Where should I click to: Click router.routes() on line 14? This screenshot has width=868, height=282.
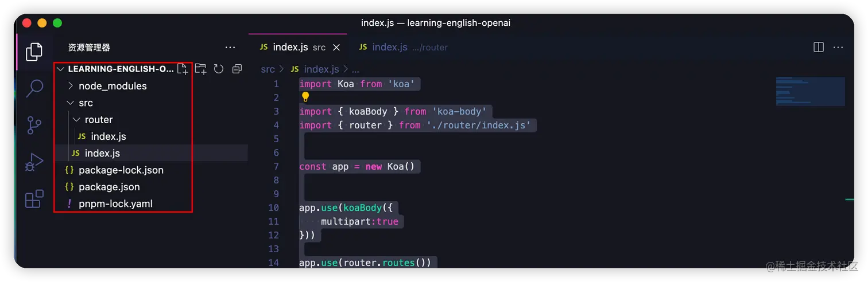pos(385,263)
